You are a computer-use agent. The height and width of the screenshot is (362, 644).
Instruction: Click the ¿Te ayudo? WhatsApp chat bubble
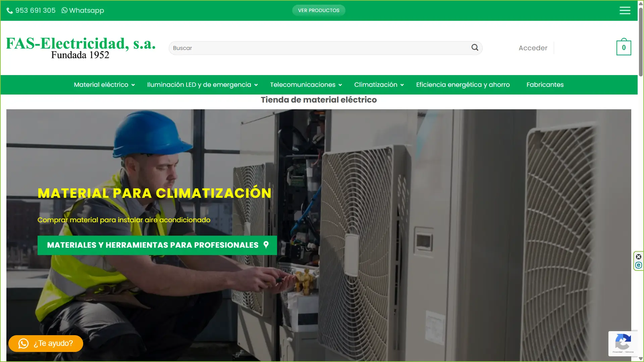click(46, 344)
